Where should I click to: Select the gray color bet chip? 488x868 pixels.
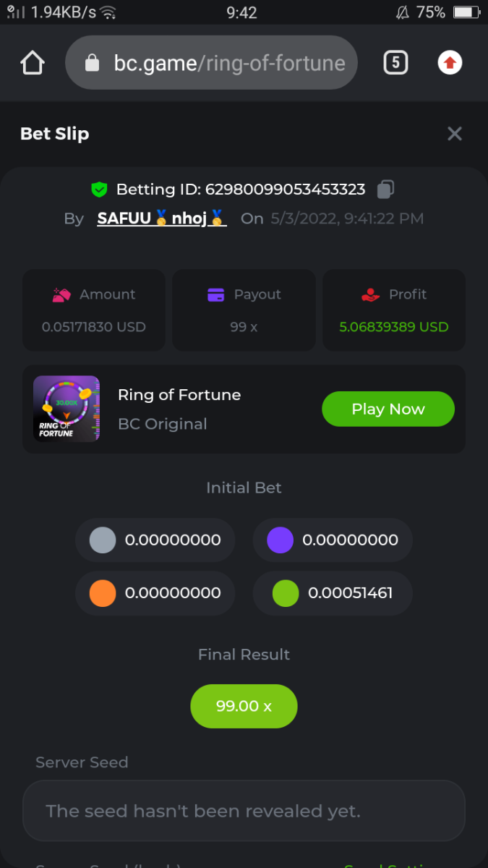(103, 540)
